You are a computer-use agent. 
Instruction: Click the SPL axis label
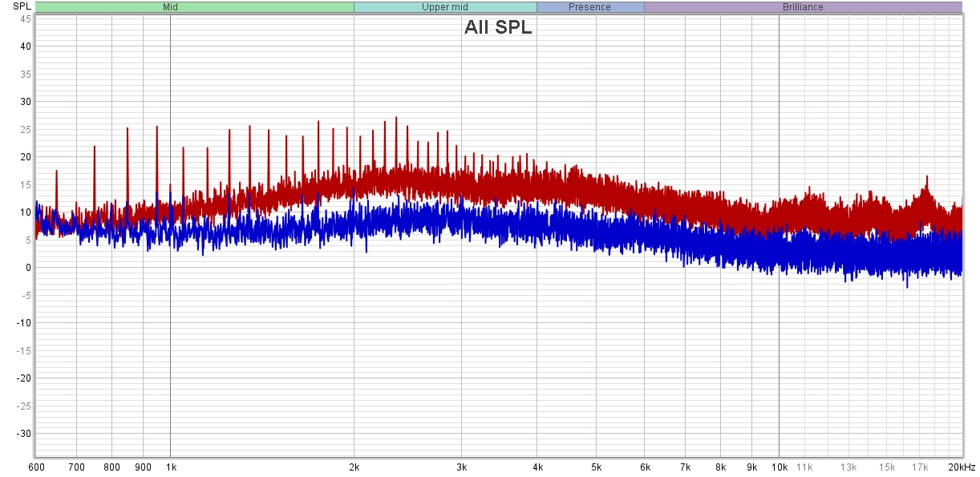[x=22, y=6]
